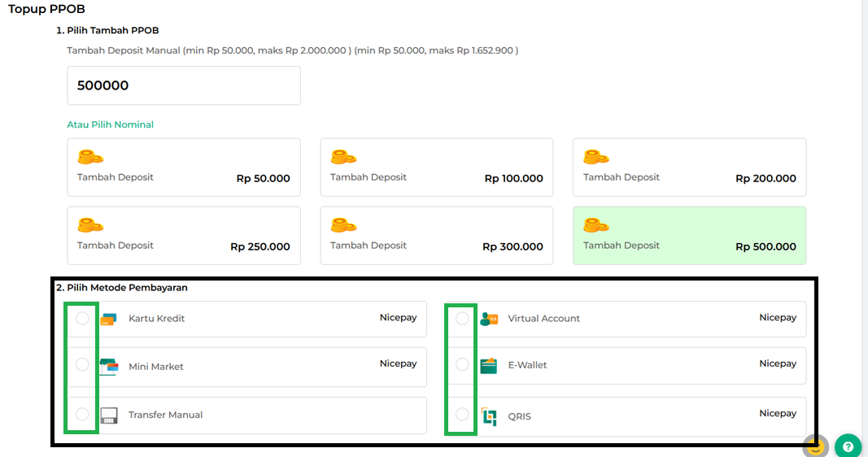
Task: Pick the Rp 250.000 deposit card
Action: click(184, 236)
